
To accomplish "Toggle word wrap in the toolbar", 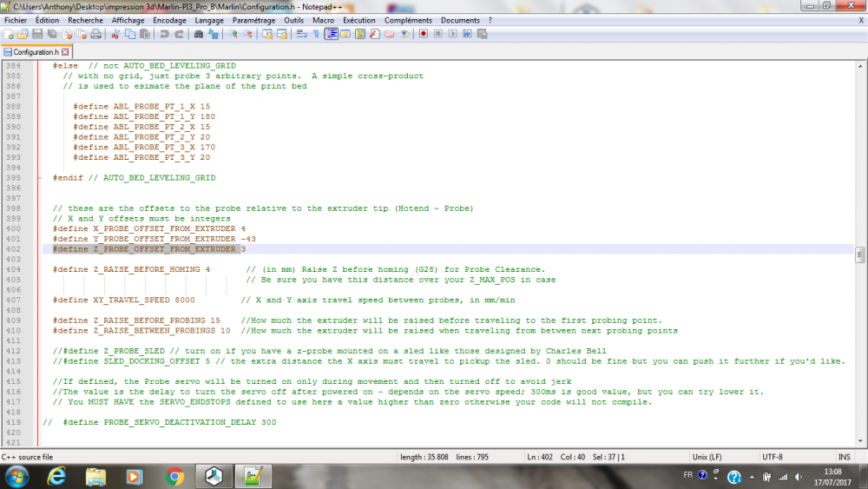I will tap(302, 35).
